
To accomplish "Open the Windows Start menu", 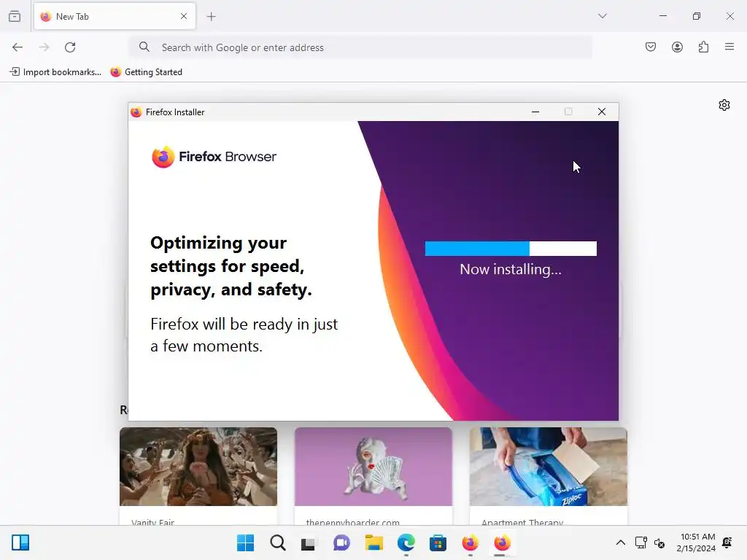I will point(245,542).
